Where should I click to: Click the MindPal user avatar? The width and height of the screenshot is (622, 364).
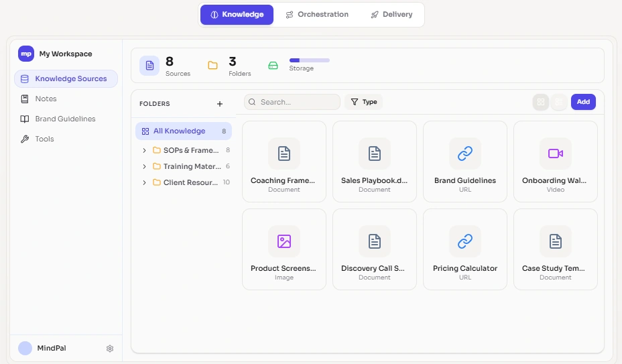(x=25, y=348)
